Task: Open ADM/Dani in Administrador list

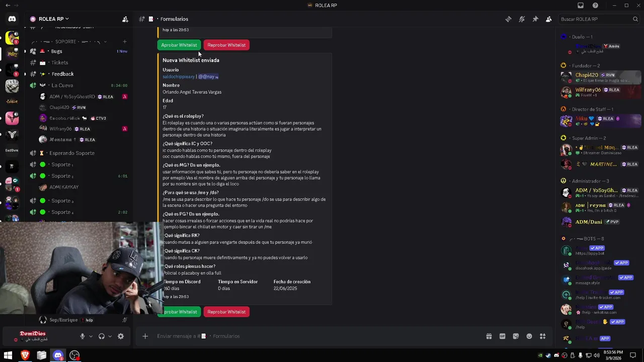Action: (x=600, y=222)
